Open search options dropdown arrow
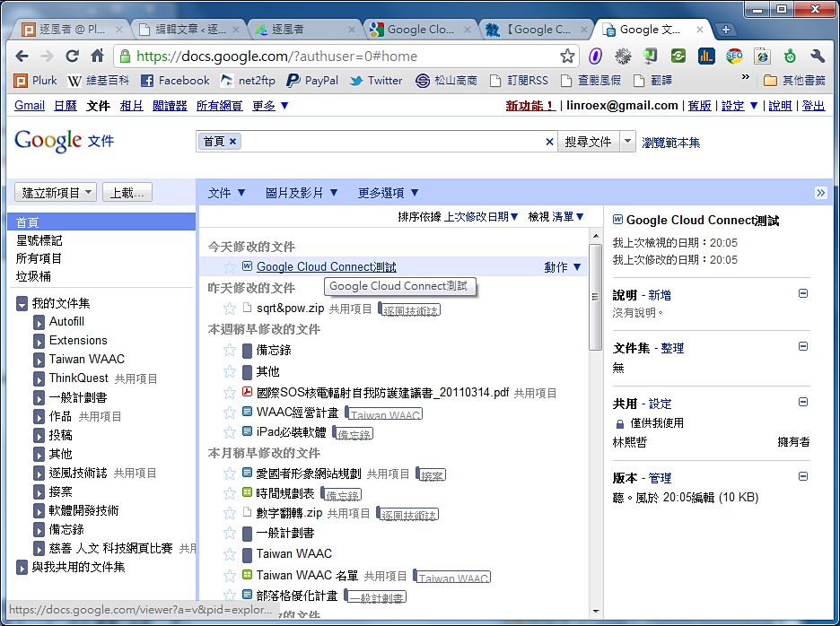The image size is (840, 626). click(x=627, y=142)
